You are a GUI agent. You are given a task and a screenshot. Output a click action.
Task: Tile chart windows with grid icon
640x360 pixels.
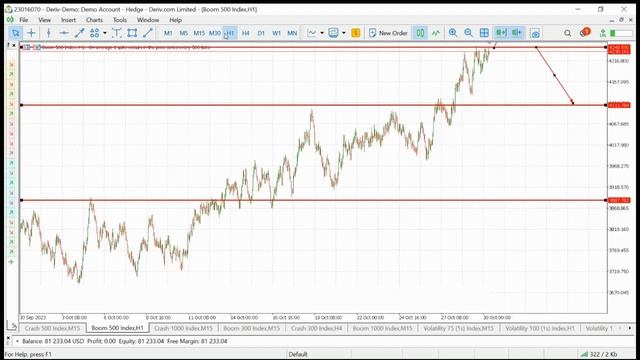[484, 33]
